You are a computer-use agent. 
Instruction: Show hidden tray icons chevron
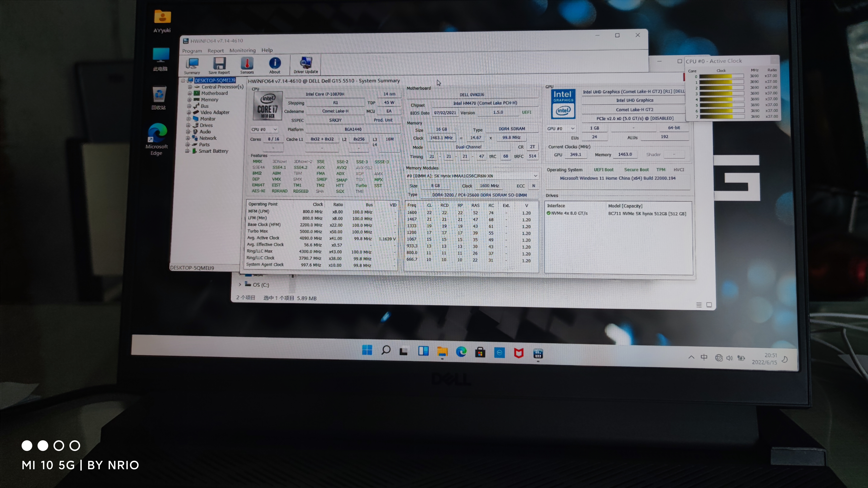(691, 357)
